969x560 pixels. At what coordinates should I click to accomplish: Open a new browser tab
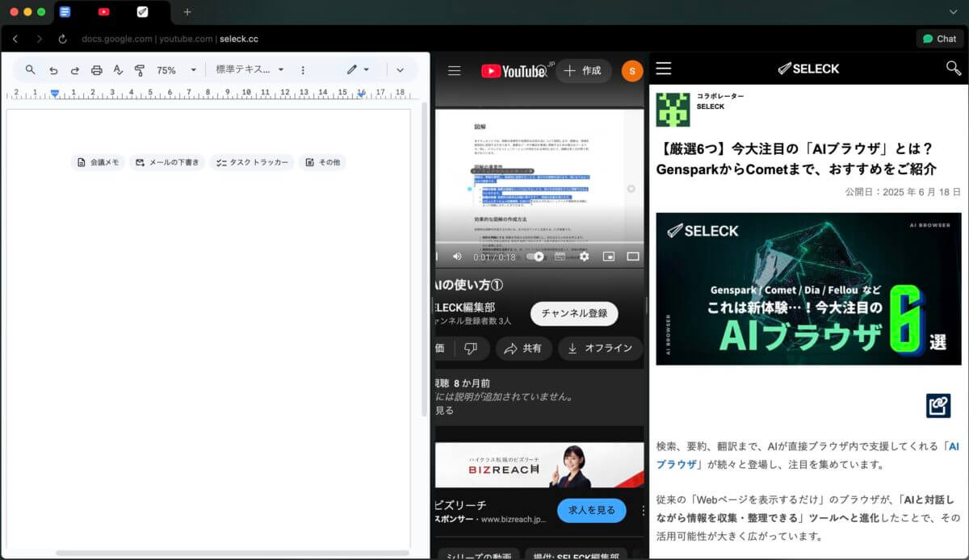coord(187,12)
